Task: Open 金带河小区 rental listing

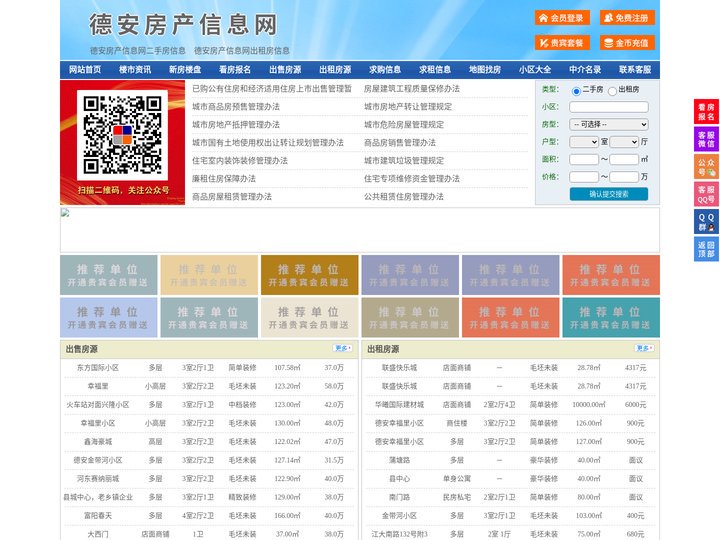Action: click(x=399, y=516)
